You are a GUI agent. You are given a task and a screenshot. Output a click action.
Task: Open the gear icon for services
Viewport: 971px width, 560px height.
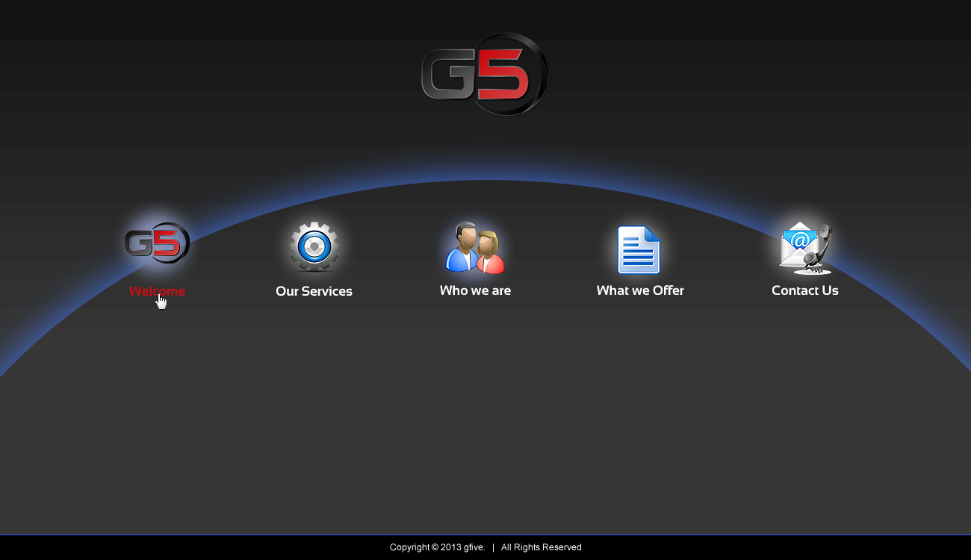tap(314, 247)
